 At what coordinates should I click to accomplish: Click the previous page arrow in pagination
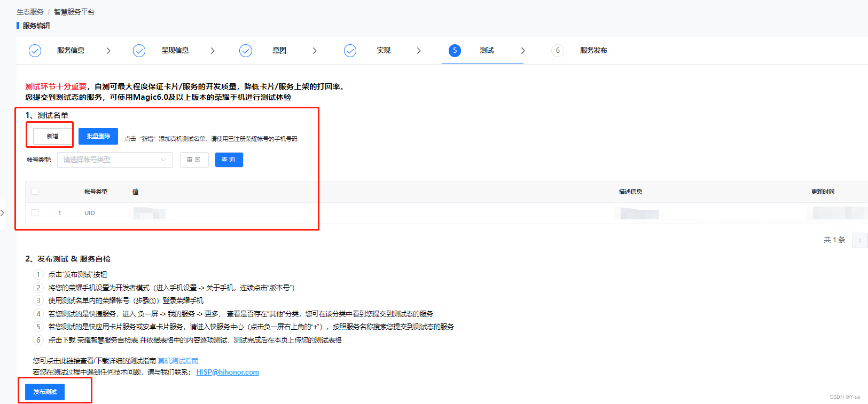tap(860, 240)
